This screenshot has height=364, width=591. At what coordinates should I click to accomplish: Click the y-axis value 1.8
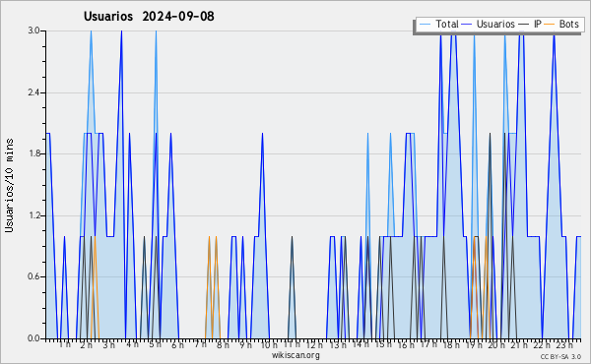33,153
